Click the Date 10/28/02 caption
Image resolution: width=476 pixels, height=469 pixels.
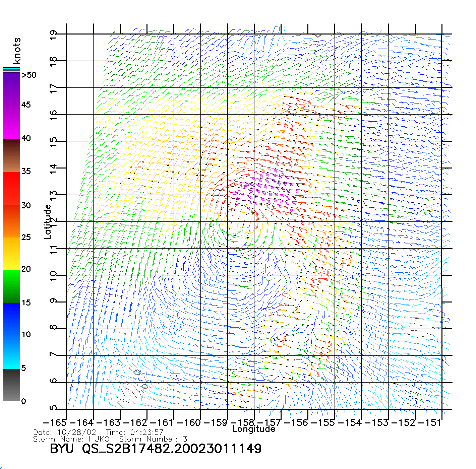(x=65, y=432)
